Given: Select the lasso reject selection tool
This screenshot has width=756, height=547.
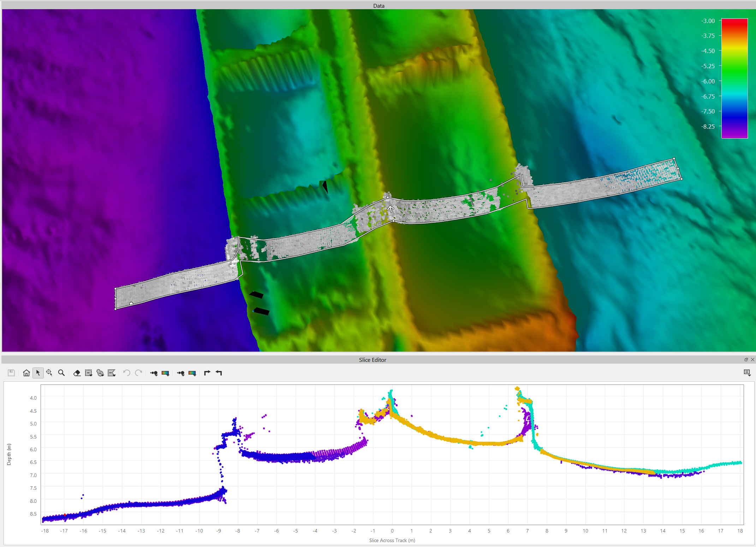Looking at the screenshot, I should (100, 373).
